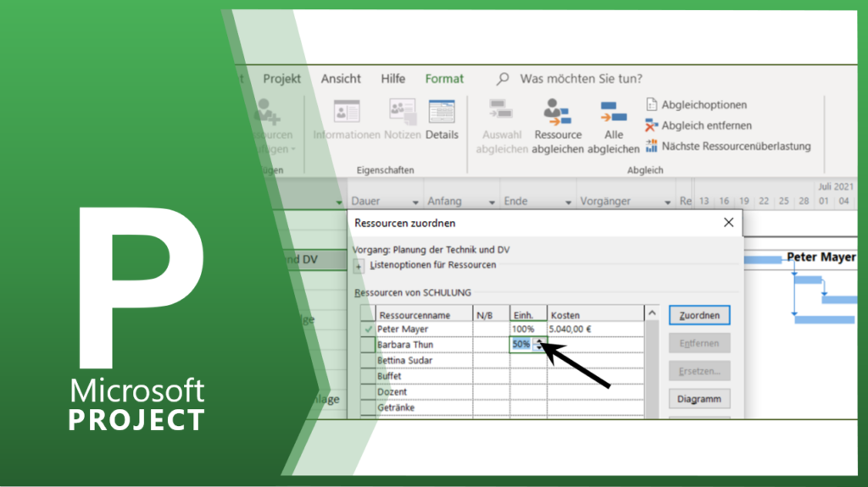This screenshot has width=868, height=487.
Task: Click the Entfernen button
Action: pos(699,343)
